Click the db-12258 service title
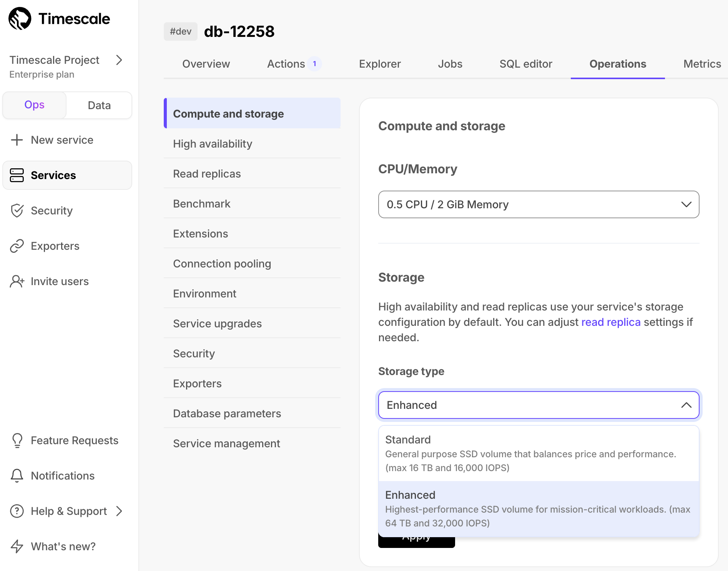 coord(239,32)
